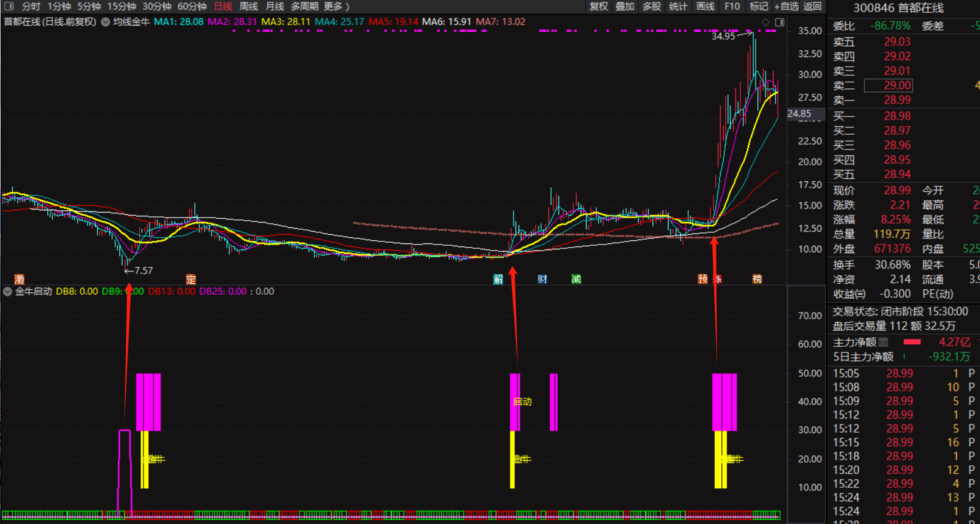Image resolution: width=980 pixels, height=524 pixels.
Task: Click the 财 financial report marker
Action: 542,279
